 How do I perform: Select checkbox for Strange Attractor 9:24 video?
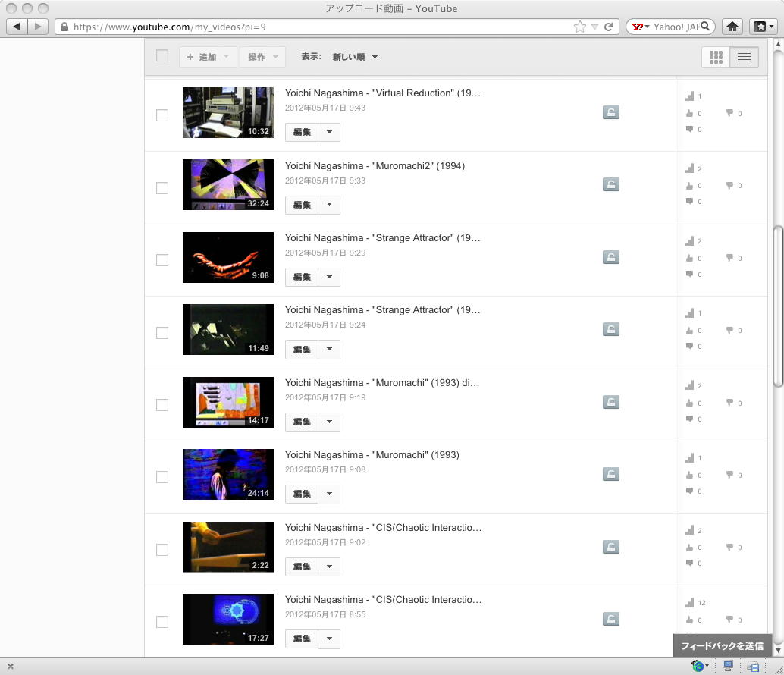point(162,333)
